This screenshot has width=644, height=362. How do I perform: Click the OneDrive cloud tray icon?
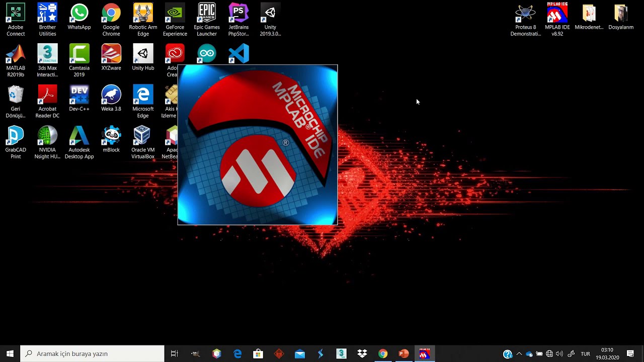pos(529,354)
